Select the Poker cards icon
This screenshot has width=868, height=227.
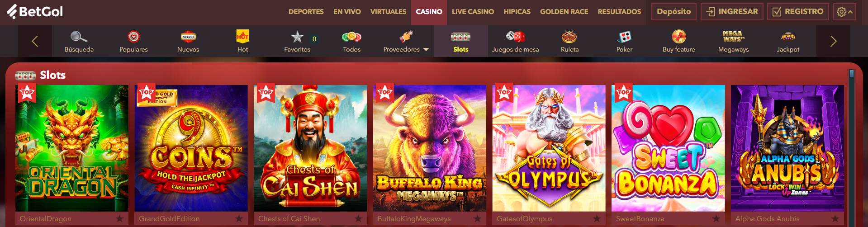624,37
